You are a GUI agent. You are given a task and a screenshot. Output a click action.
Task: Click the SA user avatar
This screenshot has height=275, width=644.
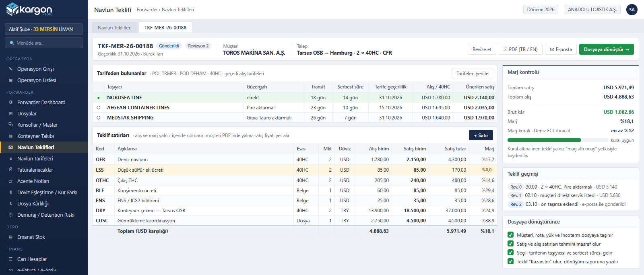tap(632, 10)
